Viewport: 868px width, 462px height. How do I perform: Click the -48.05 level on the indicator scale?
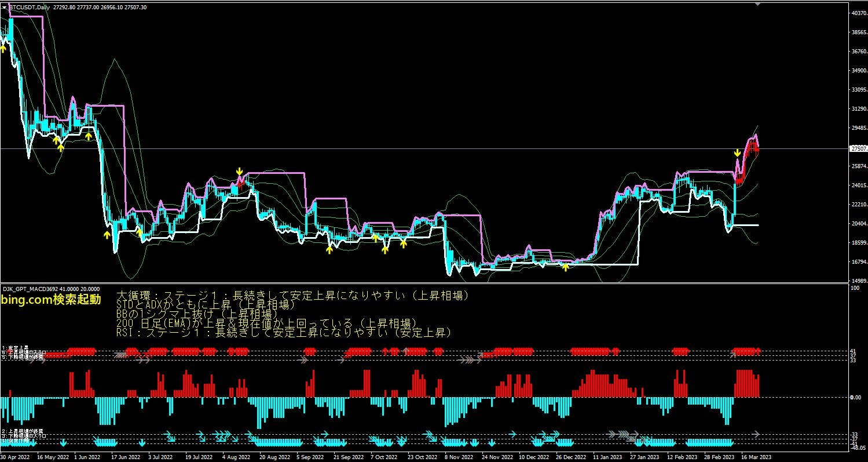tap(857, 448)
